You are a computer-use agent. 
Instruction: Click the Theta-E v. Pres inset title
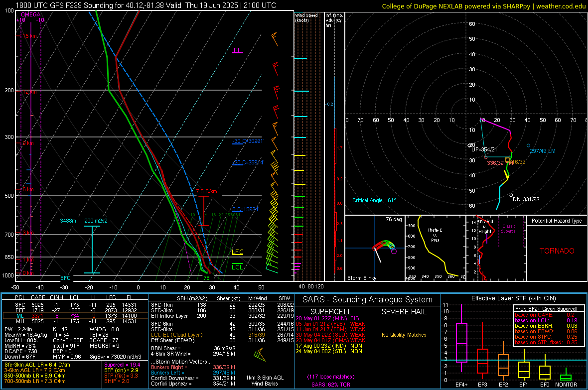(x=435, y=235)
